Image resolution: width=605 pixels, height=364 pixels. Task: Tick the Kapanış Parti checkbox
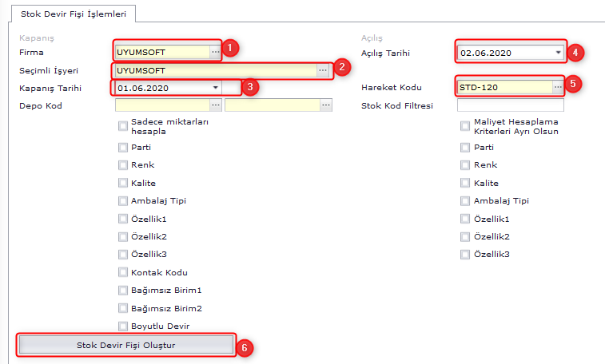[x=123, y=147]
